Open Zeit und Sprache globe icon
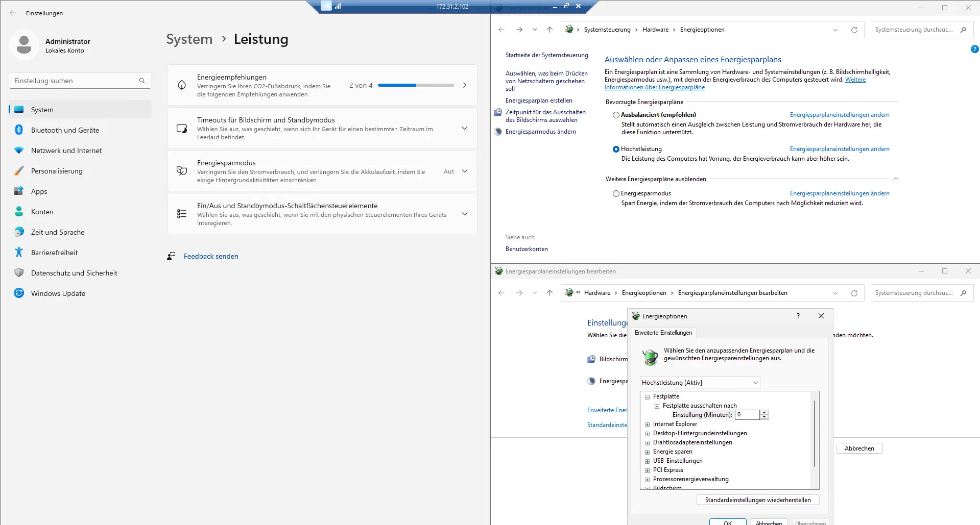 (x=19, y=232)
